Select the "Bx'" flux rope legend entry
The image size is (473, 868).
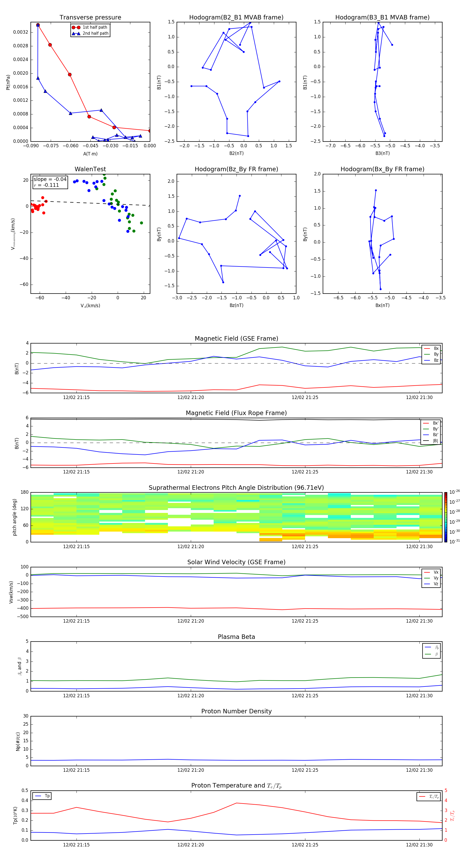click(431, 423)
